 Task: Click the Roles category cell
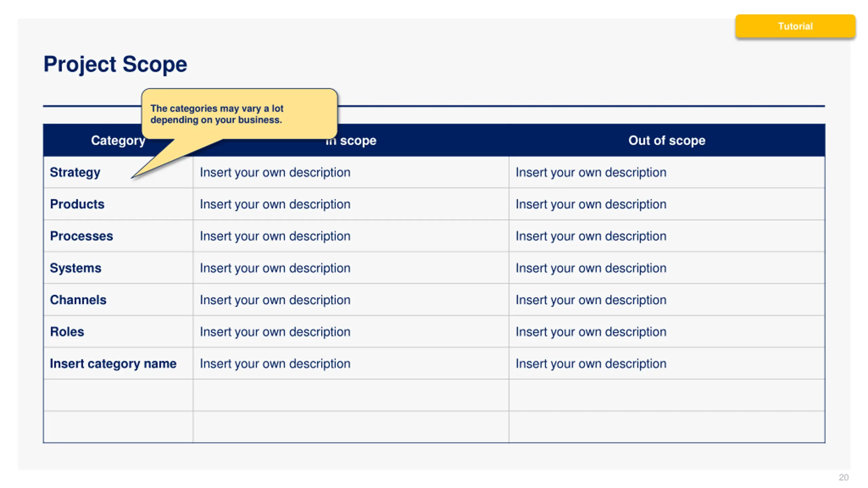point(118,331)
